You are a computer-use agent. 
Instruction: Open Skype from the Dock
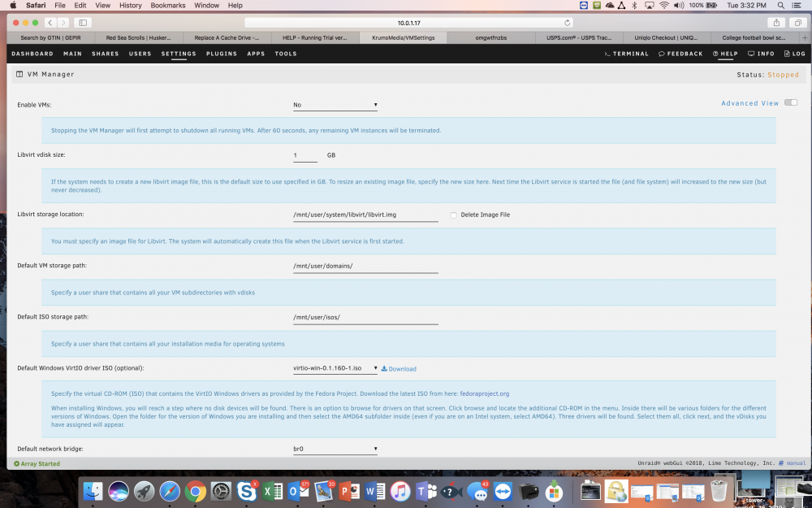[x=247, y=491]
